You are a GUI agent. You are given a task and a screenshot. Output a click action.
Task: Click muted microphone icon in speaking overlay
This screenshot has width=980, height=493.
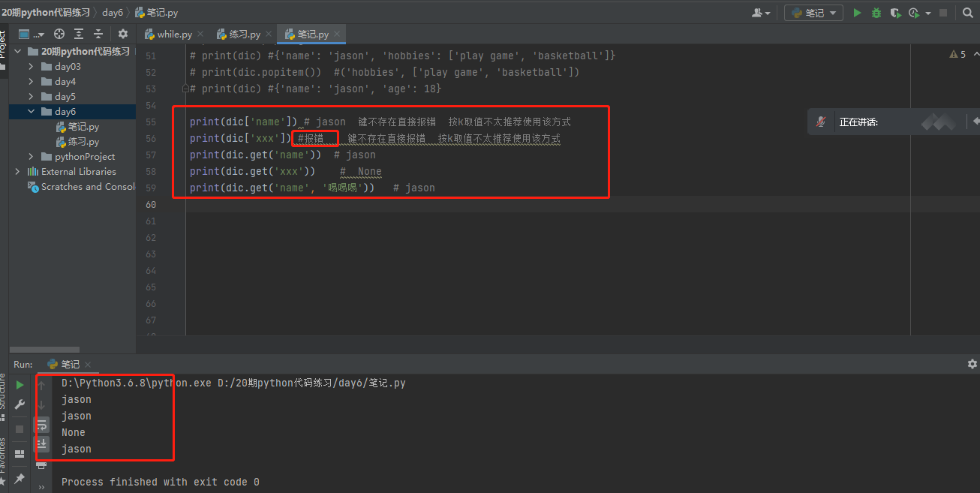(822, 122)
